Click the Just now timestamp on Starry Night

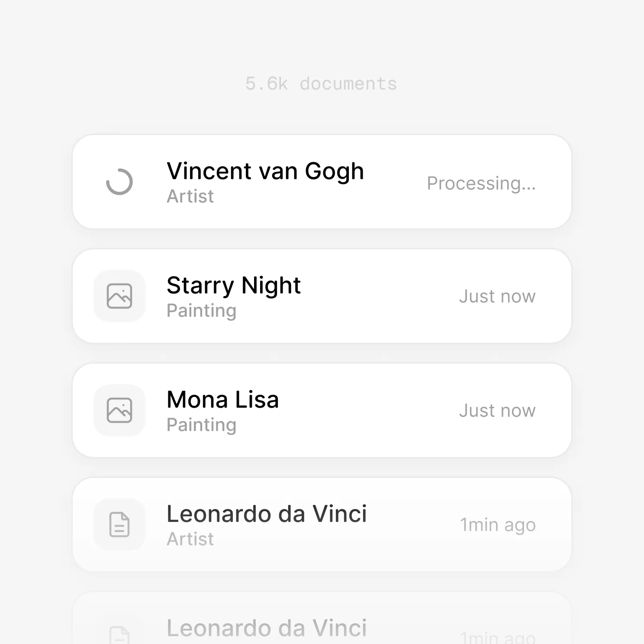497,296
